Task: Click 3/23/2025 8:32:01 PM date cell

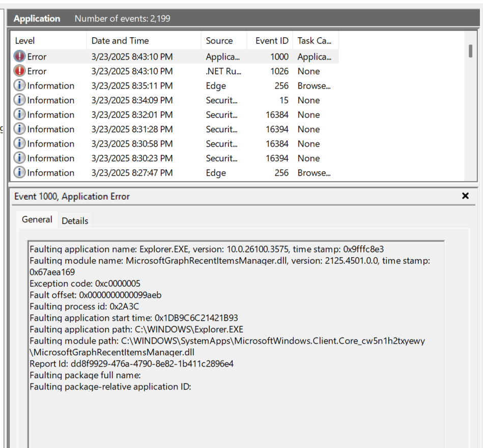Action: [x=132, y=115]
